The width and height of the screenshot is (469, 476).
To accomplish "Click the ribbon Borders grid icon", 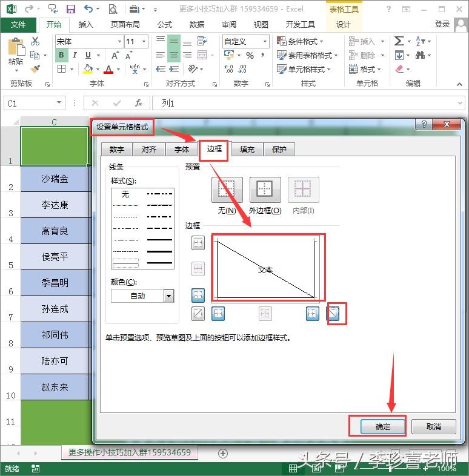I will (x=61, y=69).
